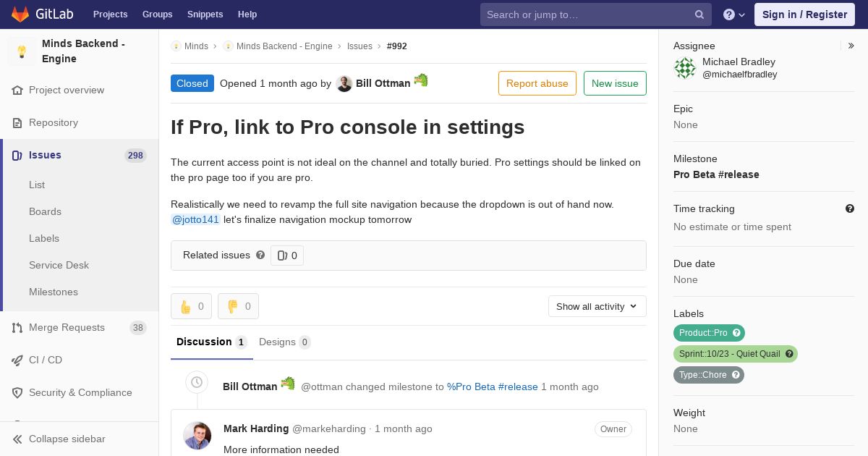Focus the Search or jump to field
This screenshot has height=456, width=868.
[x=586, y=14]
